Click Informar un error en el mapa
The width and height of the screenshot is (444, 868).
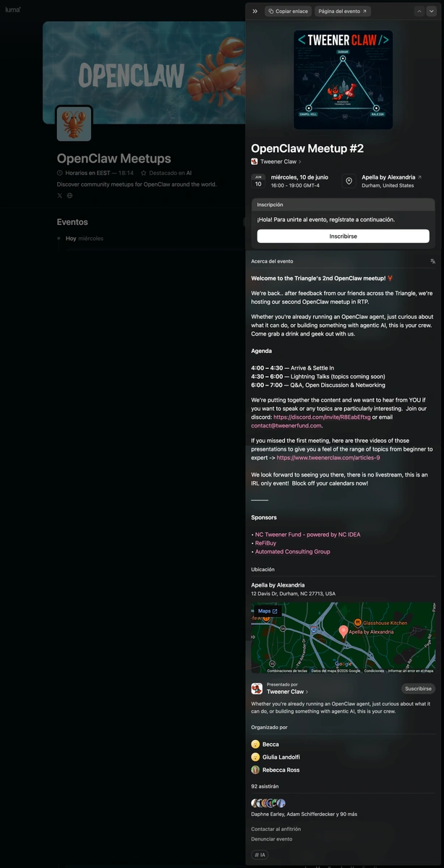pyautogui.click(x=411, y=671)
